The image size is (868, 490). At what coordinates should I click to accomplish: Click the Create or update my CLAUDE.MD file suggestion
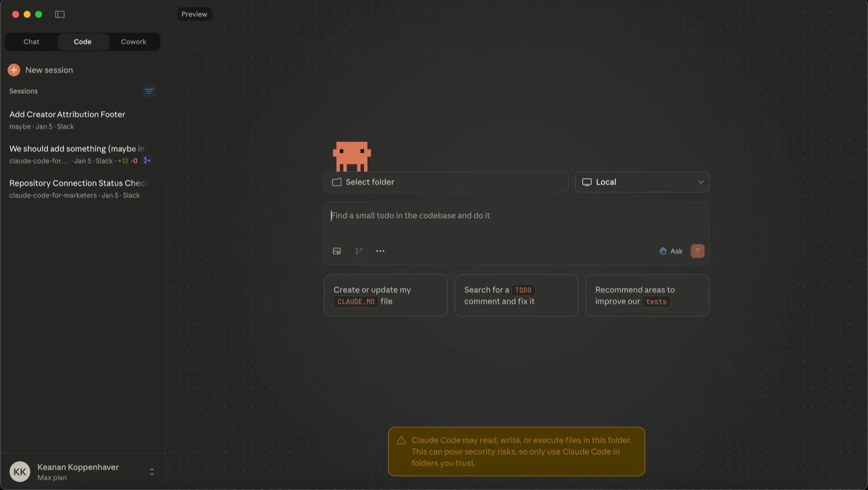[385, 295]
